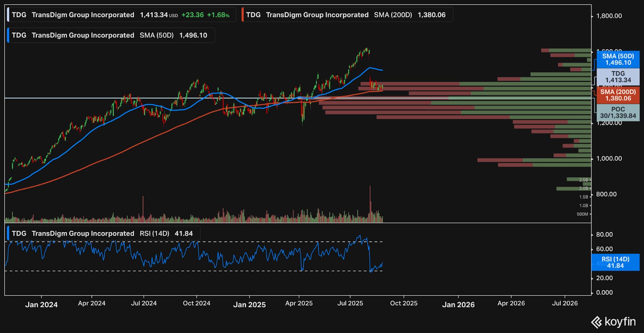Viewport: 644px width, 333px height.
Task: Click the Jan 2026 date label
Action: click(458, 305)
